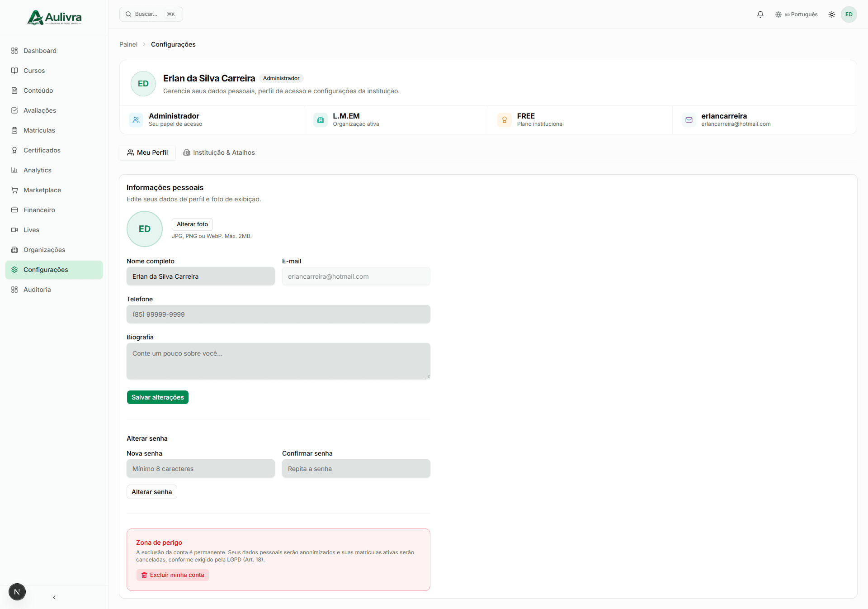Click erlancarreira@hotmail.com in header card

736,124
